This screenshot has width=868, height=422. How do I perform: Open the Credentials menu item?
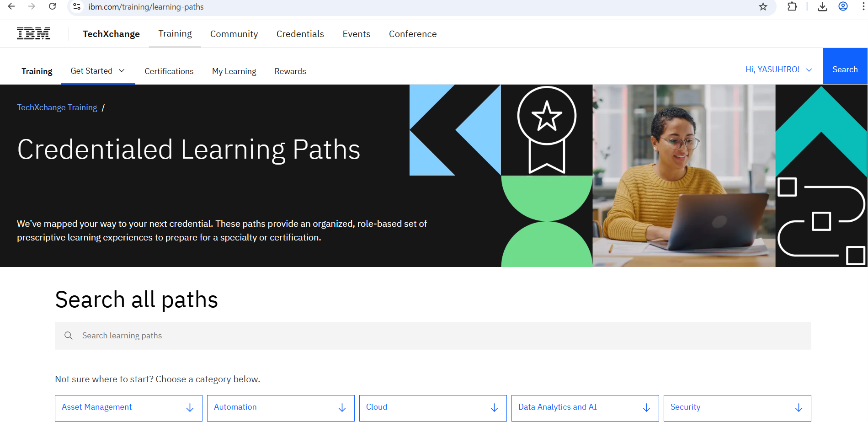click(x=300, y=34)
